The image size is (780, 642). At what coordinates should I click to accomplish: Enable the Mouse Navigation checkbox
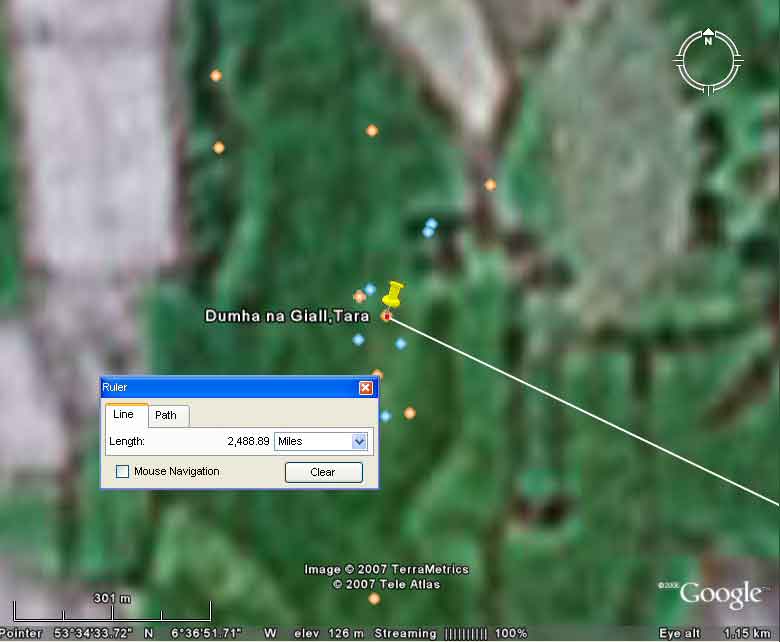(123, 472)
